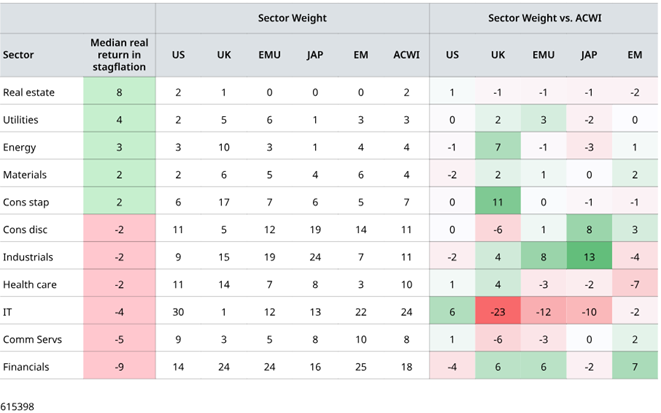The image size is (661, 413).
Task: Click the green 11 Cons stap cell
Action: pyautogui.click(x=497, y=202)
